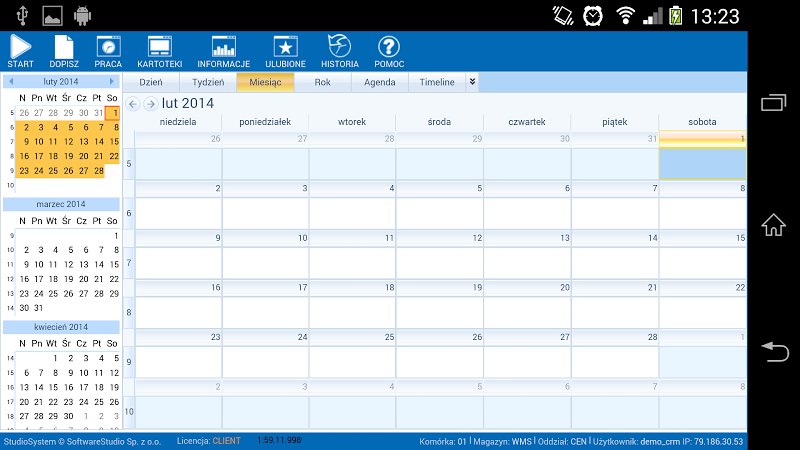The height and width of the screenshot is (450, 800).
Task: Switch to Rok view tab
Action: (x=322, y=82)
